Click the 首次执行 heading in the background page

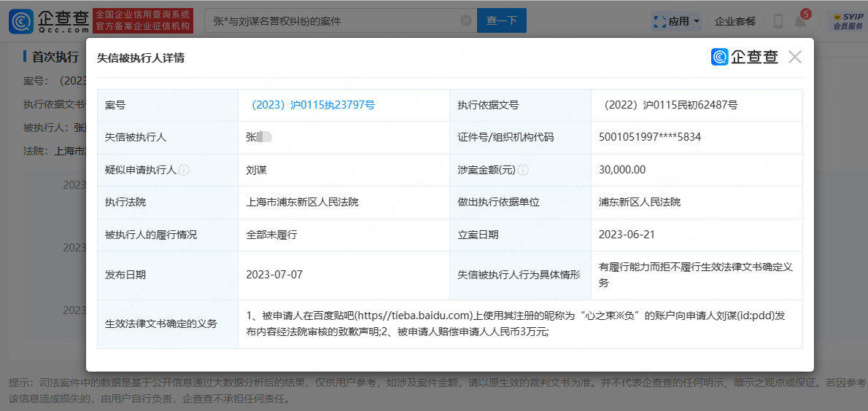55,56
